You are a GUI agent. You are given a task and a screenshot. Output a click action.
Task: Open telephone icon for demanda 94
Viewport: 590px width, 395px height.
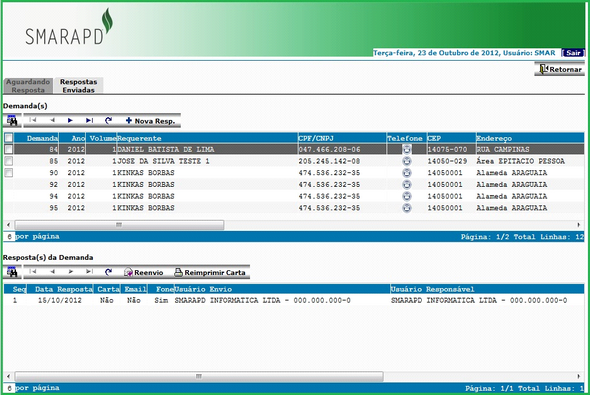coord(407,196)
